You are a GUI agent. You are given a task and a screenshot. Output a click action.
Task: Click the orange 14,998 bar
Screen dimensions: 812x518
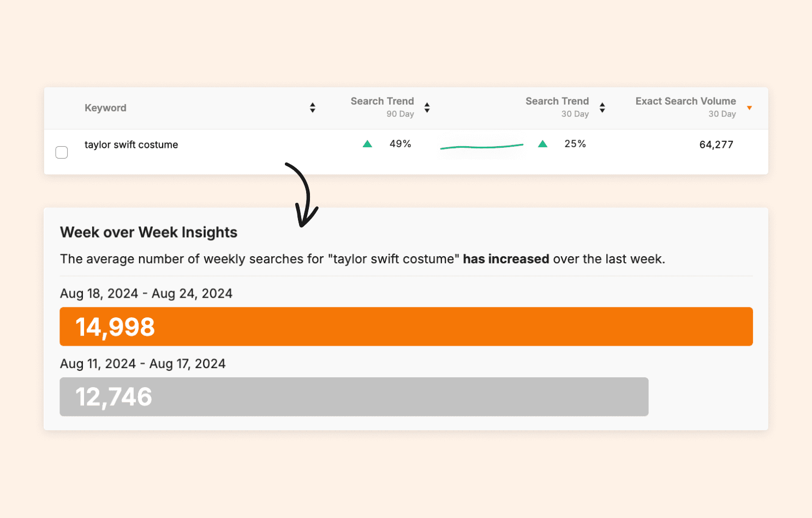click(406, 327)
